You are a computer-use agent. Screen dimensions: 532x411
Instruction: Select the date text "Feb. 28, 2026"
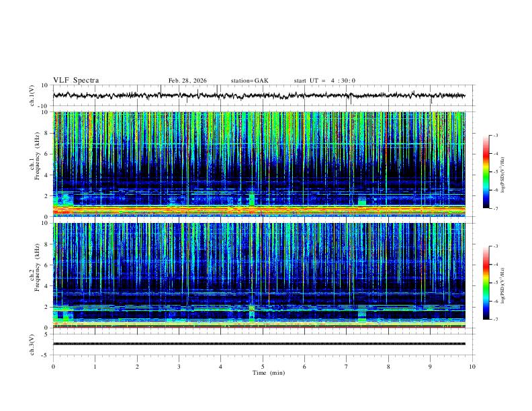(x=187, y=81)
